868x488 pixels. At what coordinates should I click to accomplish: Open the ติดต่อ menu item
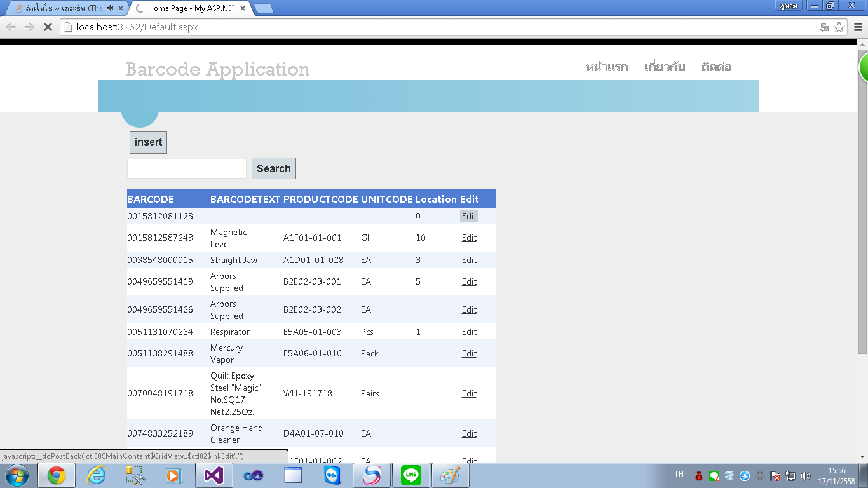717,67
